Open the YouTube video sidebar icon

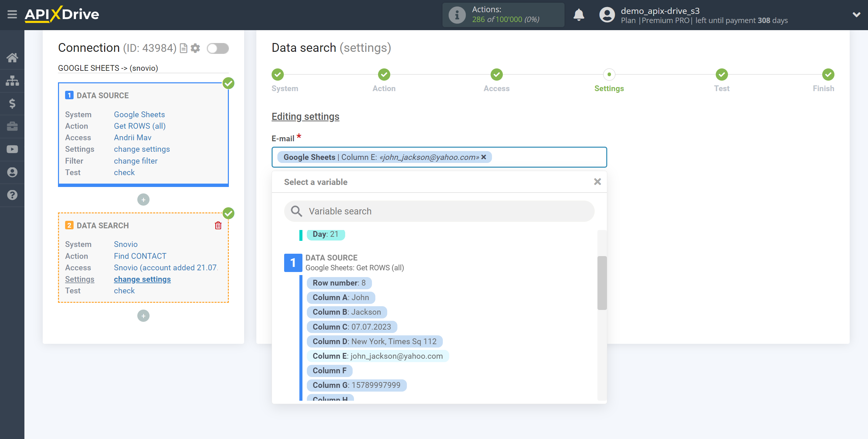pyautogui.click(x=12, y=149)
